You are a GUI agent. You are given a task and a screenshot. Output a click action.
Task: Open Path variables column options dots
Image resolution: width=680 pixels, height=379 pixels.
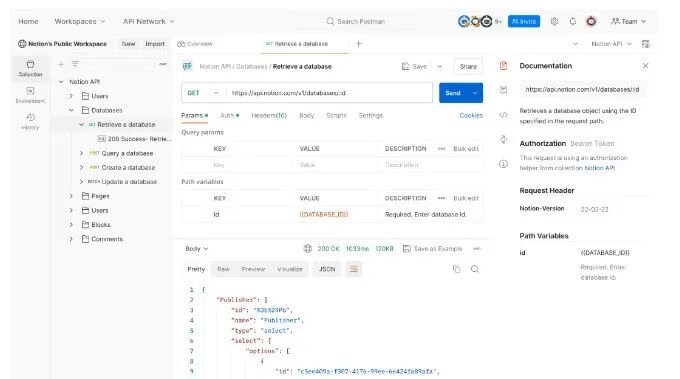pos(441,198)
